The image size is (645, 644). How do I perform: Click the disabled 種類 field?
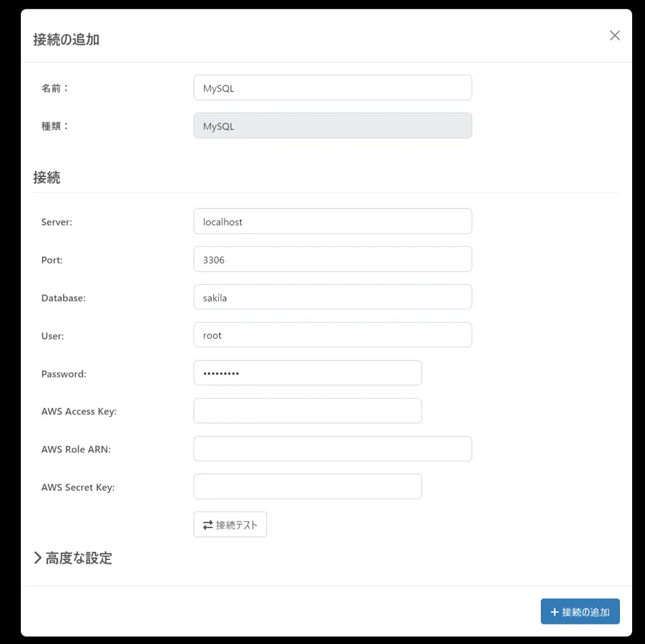pos(333,126)
